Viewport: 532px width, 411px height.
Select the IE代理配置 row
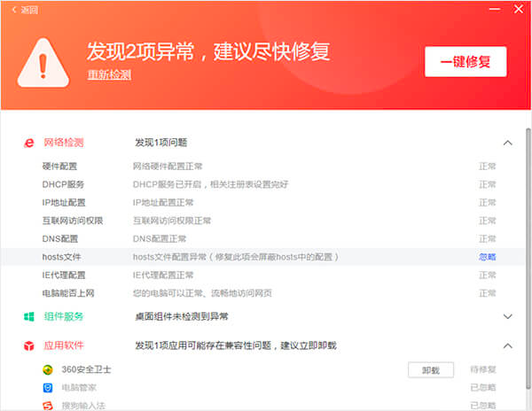[x=263, y=275]
